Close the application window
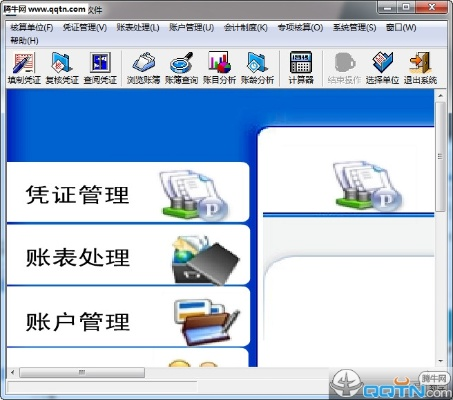453x400 pixels. tap(431, 7)
